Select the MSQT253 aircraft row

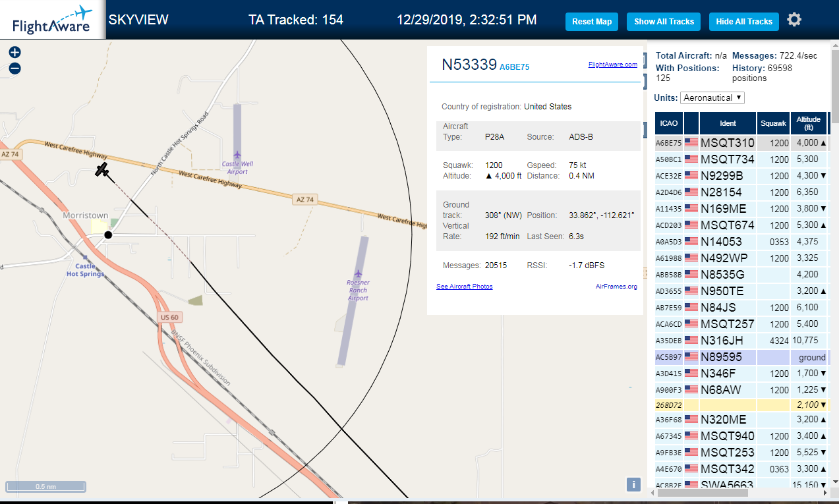(x=742, y=452)
